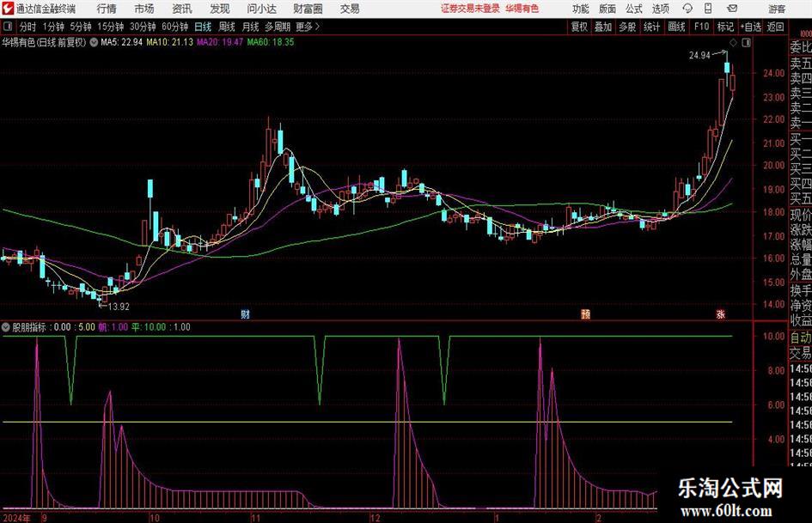The width and height of the screenshot is (812, 523).
Task: Switch to 5分钟 period
Action: tap(81, 27)
